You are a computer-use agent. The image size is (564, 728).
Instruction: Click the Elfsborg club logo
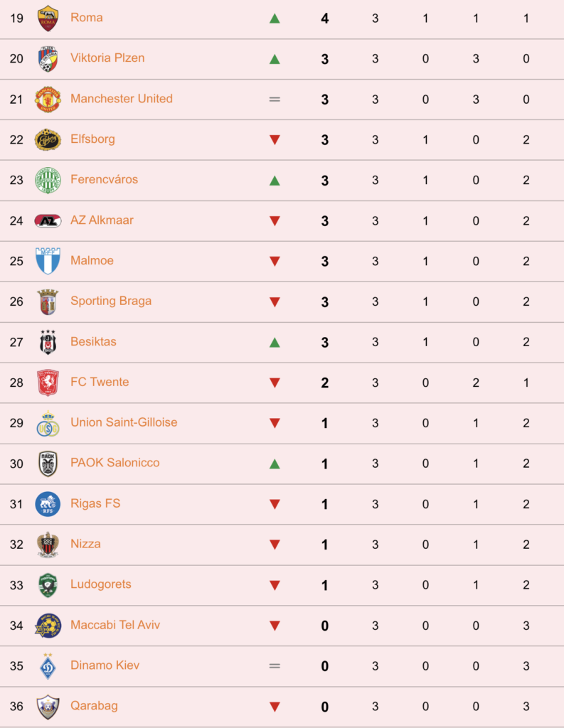point(48,140)
